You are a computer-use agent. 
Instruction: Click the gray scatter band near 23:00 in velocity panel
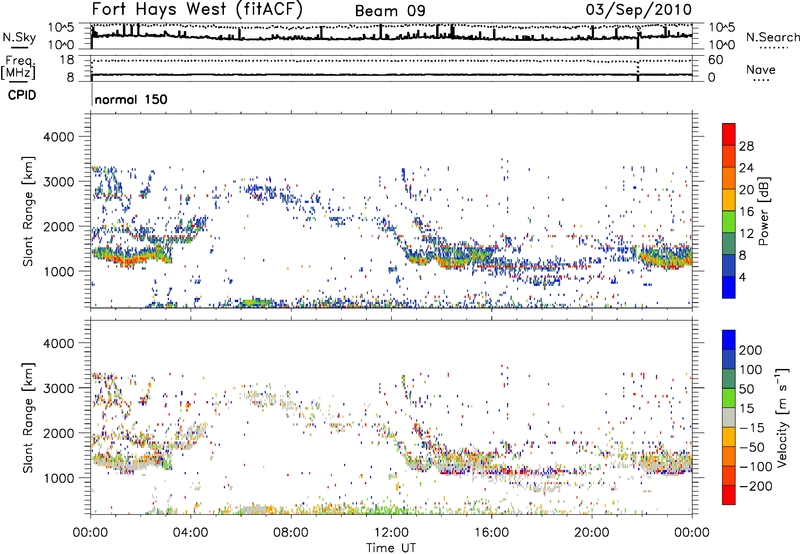666,463
